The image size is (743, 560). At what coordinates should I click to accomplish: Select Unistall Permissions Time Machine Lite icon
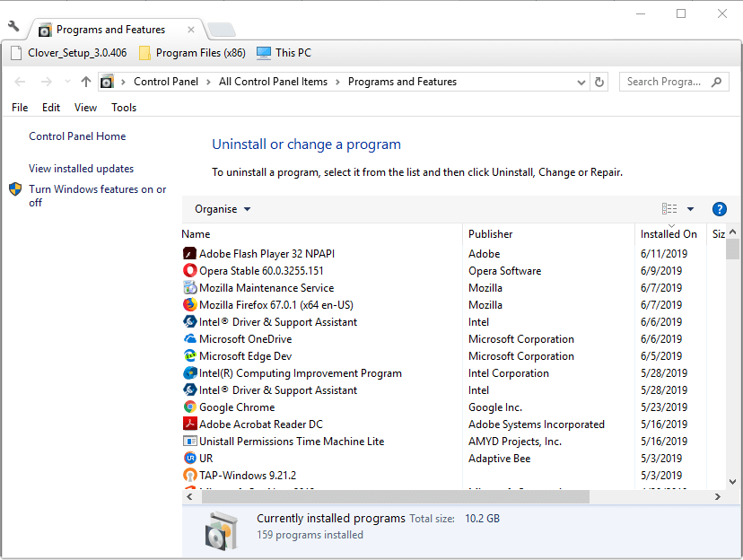coord(189,441)
